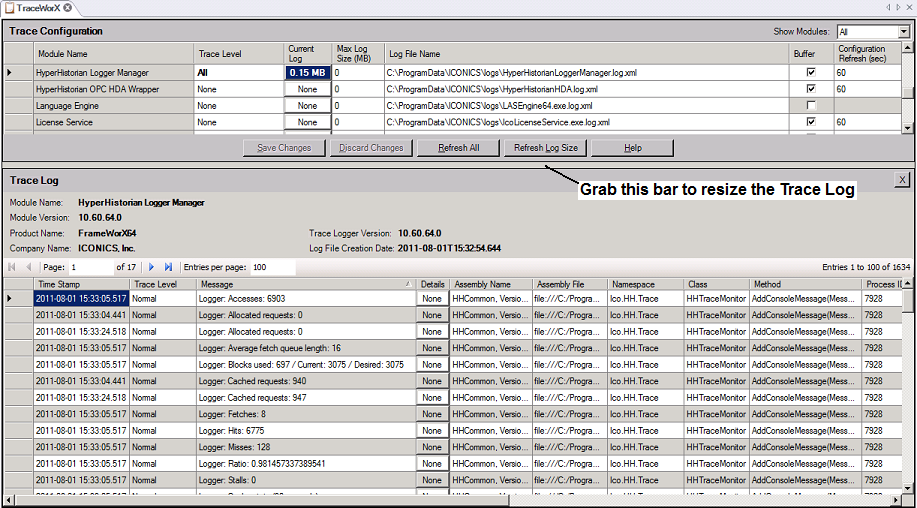Click the grayed-out first page arrow
Image resolution: width=917 pixels, height=508 pixels.
(x=12, y=268)
